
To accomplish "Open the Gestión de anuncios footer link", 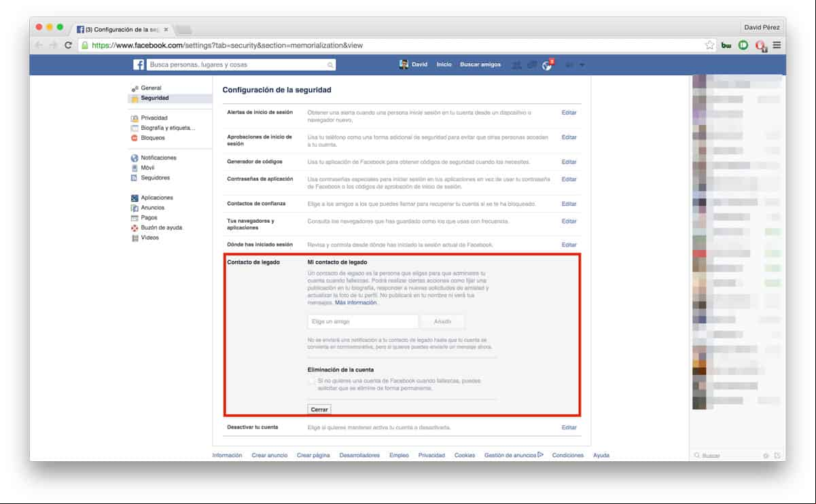I will [x=514, y=455].
